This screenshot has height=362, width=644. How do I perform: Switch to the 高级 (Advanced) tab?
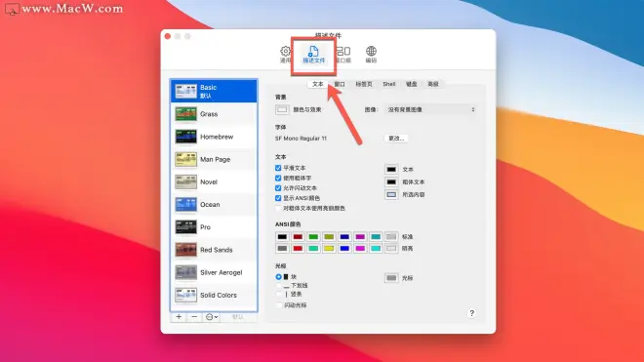[x=433, y=84]
